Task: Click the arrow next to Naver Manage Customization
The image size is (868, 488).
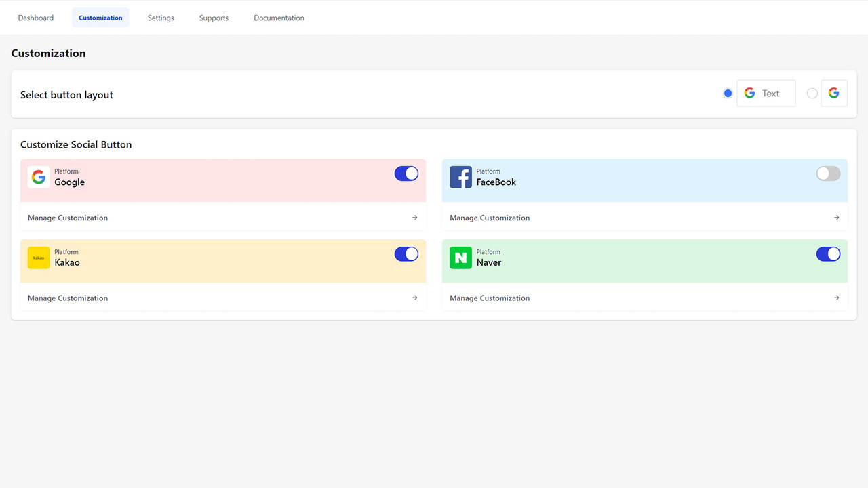Action: click(x=836, y=298)
